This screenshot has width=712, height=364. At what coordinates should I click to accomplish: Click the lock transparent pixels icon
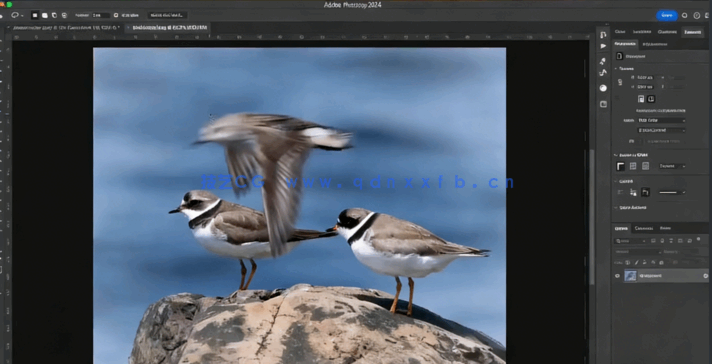(x=628, y=262)
